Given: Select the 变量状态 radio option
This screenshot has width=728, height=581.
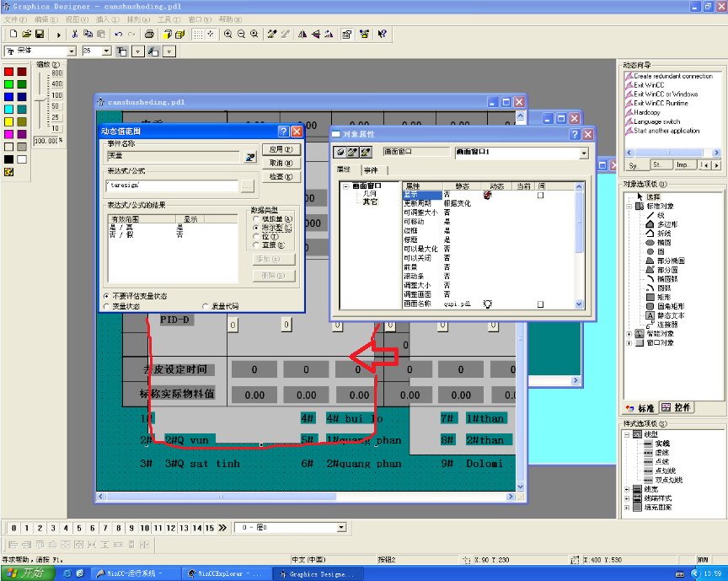Looking at the screenshot, I should [x=107, y=306].
